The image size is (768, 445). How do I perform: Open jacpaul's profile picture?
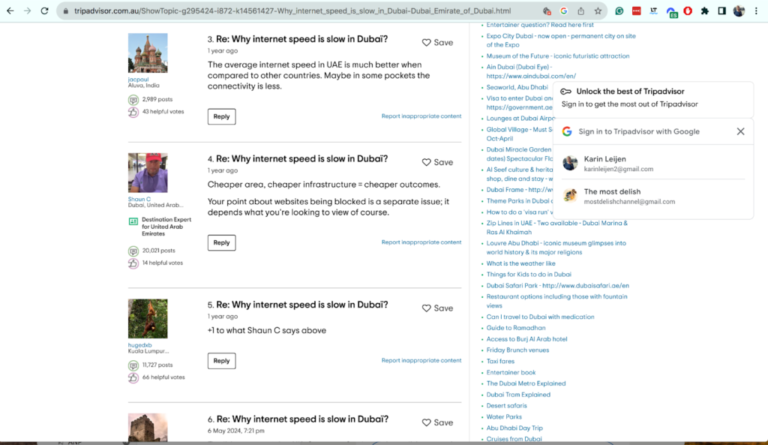tap(148, 53)
